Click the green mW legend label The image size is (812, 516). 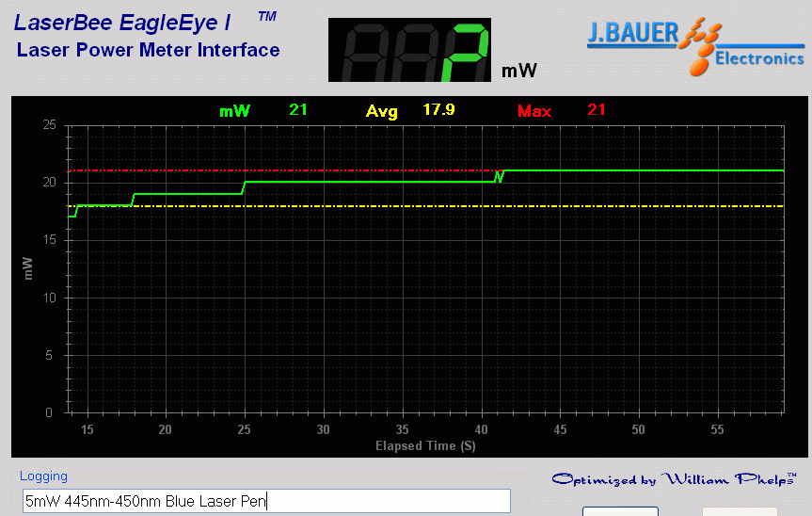click(x=234, y=111)
